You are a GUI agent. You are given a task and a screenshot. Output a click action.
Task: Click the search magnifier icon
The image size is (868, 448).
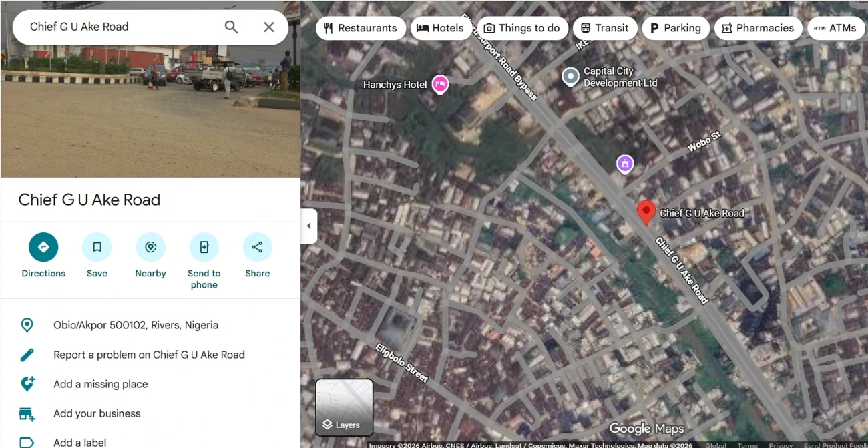coord(231,27)
